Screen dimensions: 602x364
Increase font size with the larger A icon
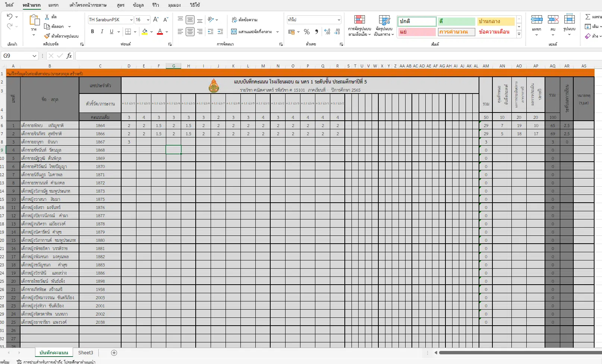pos(156,20)
